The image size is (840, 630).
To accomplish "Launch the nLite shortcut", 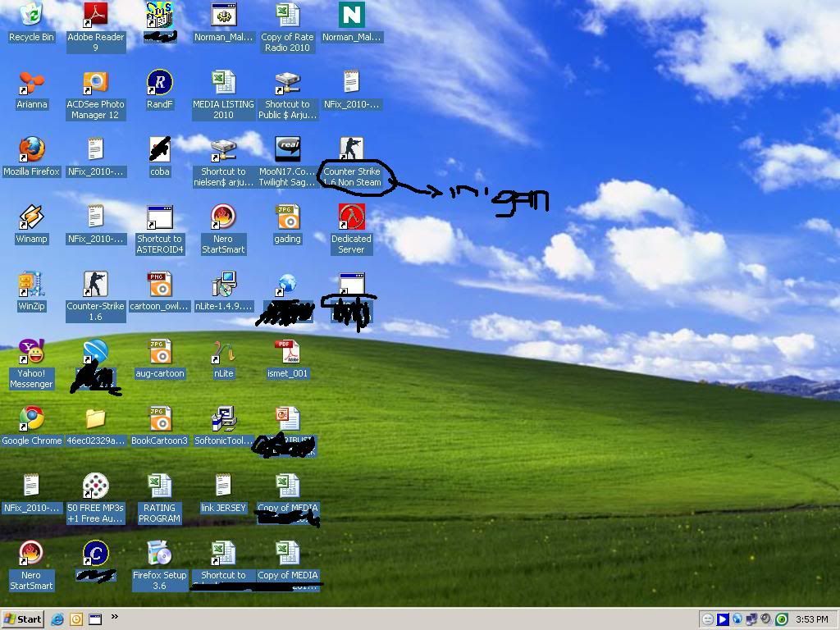I will [x=223, y=359].
